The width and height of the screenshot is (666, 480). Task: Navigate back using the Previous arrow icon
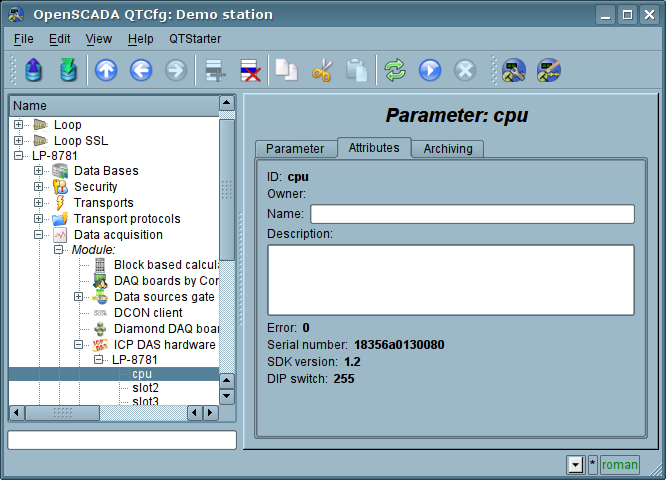click(141, 70)
